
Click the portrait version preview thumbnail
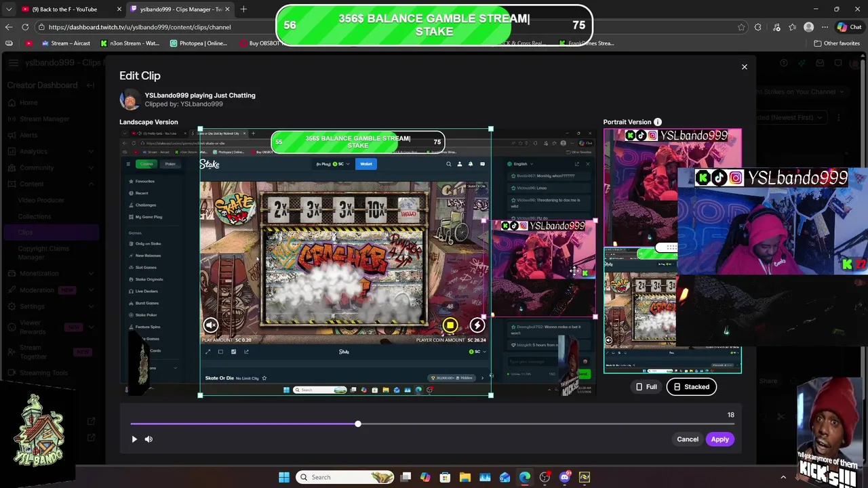coord(673,251)
